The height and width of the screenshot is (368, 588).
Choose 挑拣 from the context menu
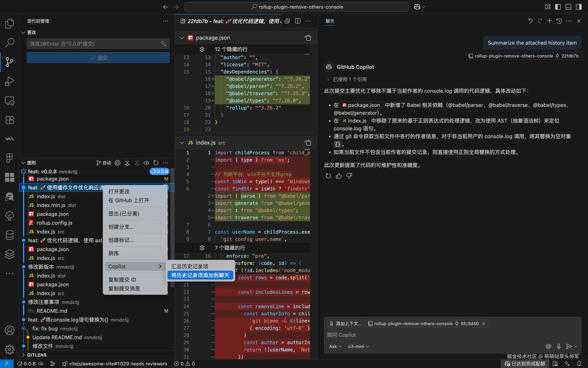tap(114, 253)
